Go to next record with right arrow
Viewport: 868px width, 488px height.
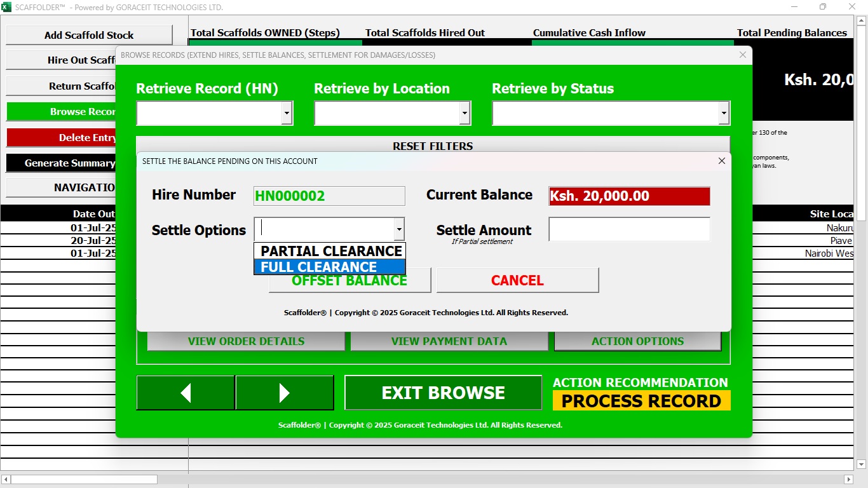(x=284, y=393)
